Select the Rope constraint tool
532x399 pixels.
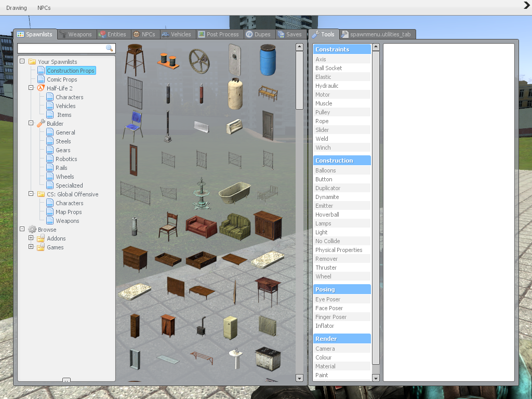[x=342, y=121]
